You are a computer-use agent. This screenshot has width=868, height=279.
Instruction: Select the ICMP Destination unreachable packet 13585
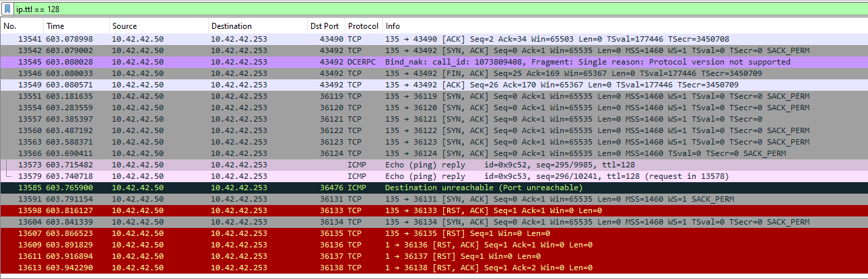(x=434, y=188)
